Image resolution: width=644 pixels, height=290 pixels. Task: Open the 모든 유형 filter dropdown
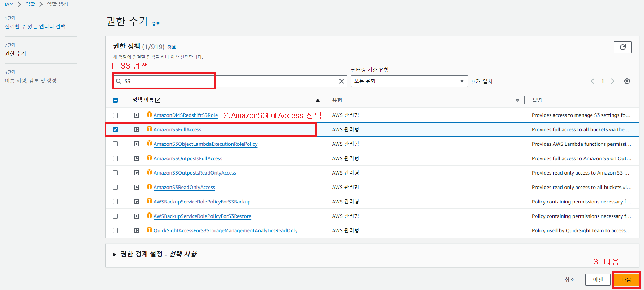[409, 81]
